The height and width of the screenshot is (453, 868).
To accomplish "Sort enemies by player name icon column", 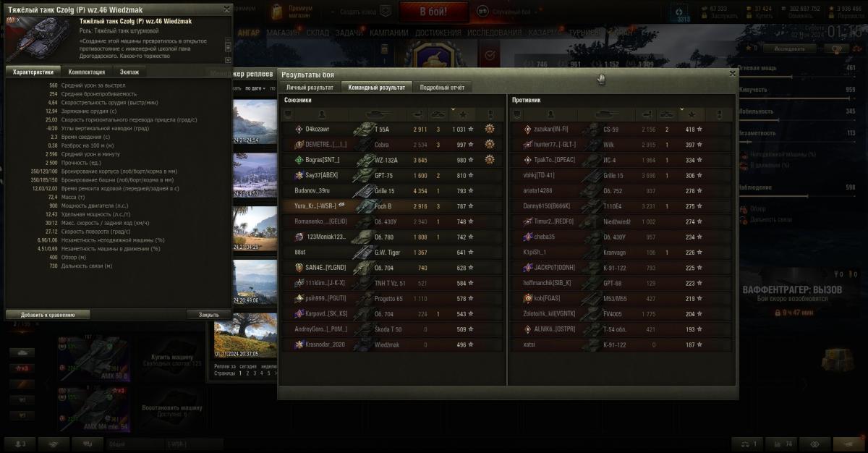I will click(x=550, y=114).
